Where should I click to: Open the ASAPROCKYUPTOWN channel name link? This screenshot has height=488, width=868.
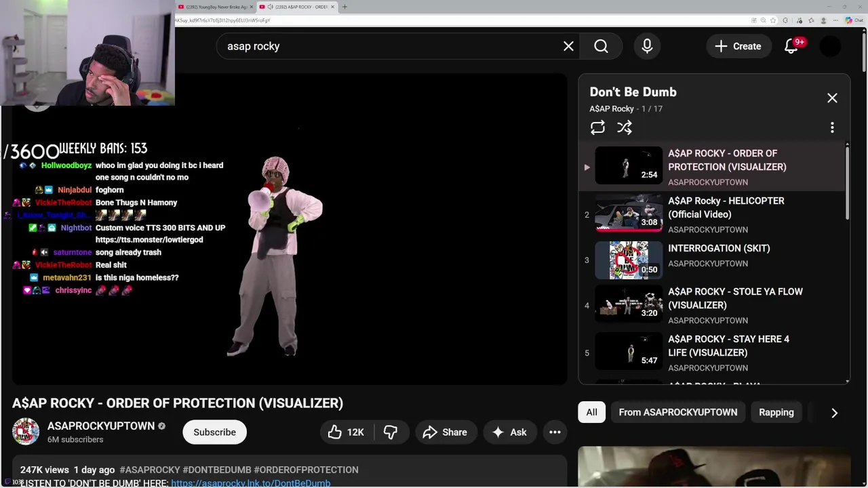(101, 426)
